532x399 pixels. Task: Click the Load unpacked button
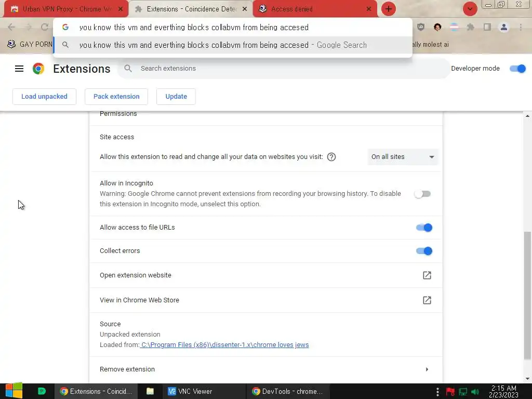tap(45, 96)
